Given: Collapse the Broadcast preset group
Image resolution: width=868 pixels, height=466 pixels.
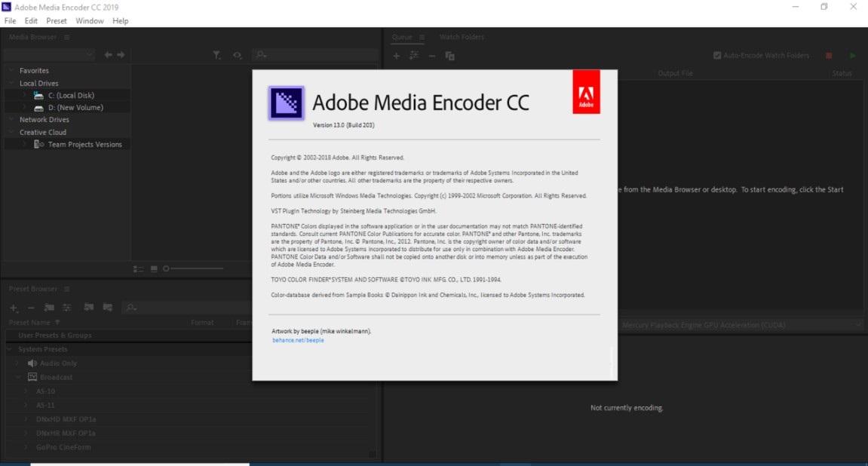Looking at the screenshot, I should coord(17,378).
